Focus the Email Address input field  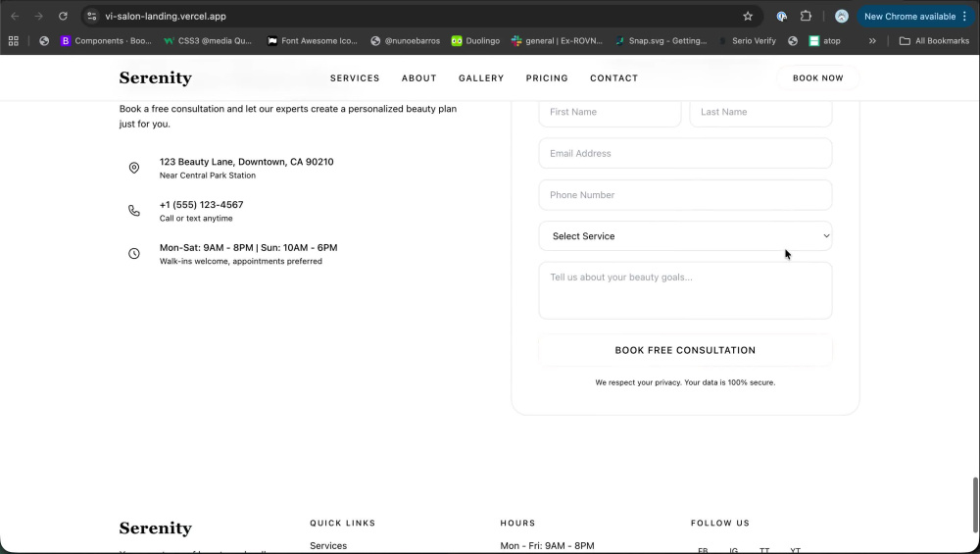coord(685,153)
